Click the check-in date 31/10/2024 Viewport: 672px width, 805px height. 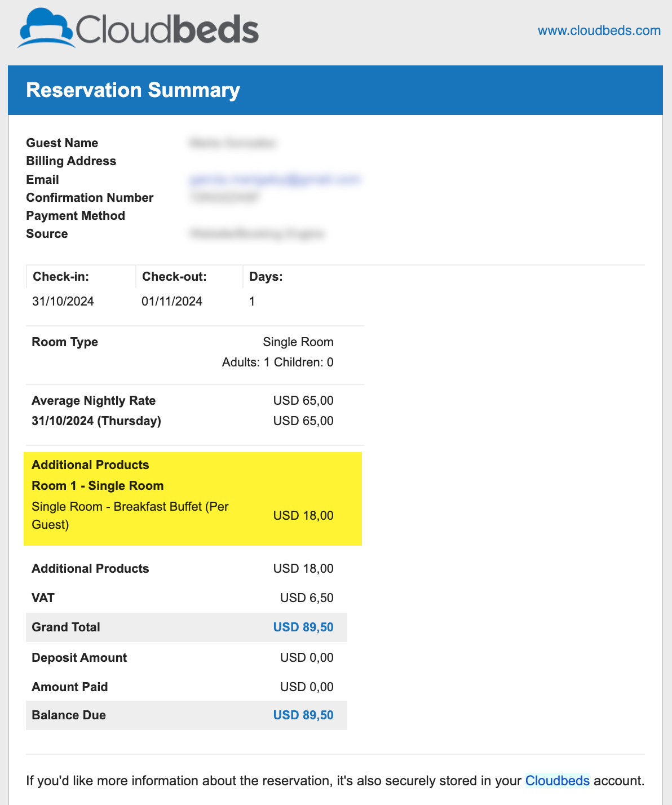click(x=63, y=302)
